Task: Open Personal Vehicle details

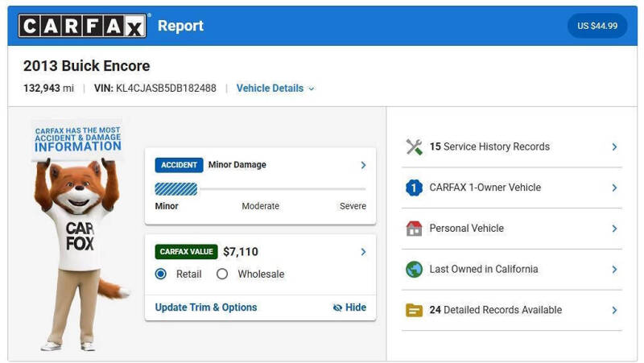Action: point(511,229)
